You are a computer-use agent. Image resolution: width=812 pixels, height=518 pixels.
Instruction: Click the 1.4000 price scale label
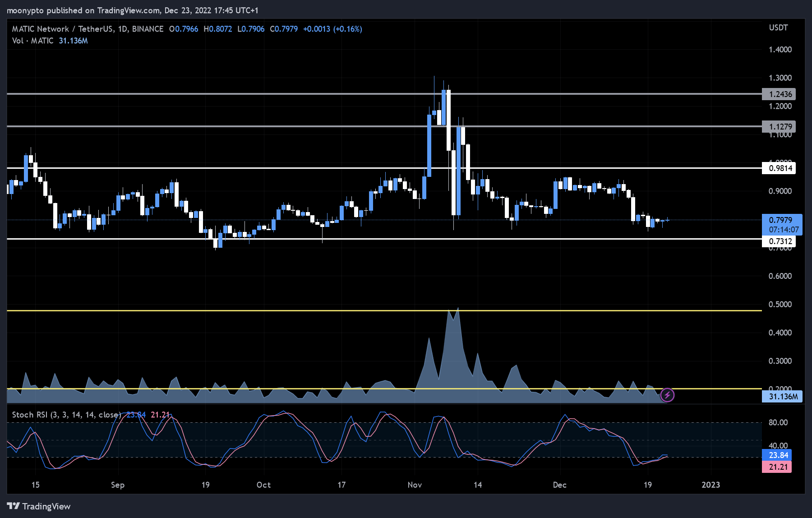coord(780,50)
